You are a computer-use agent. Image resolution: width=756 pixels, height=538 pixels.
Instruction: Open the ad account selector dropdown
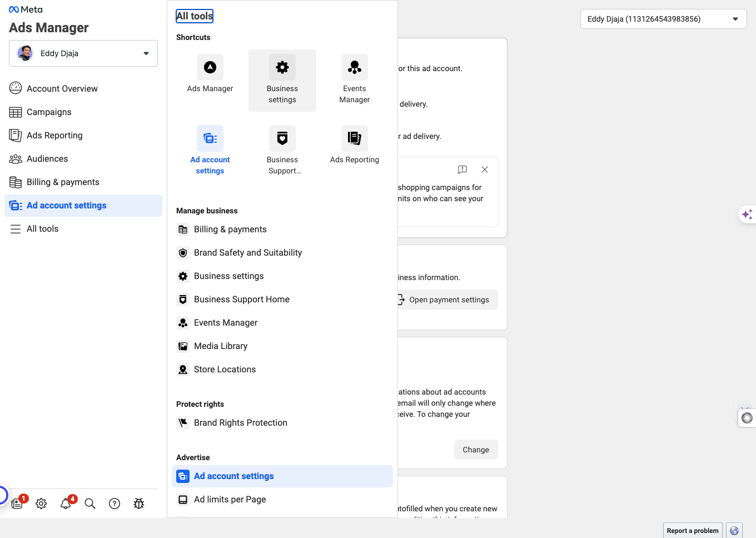click(664, 19)
